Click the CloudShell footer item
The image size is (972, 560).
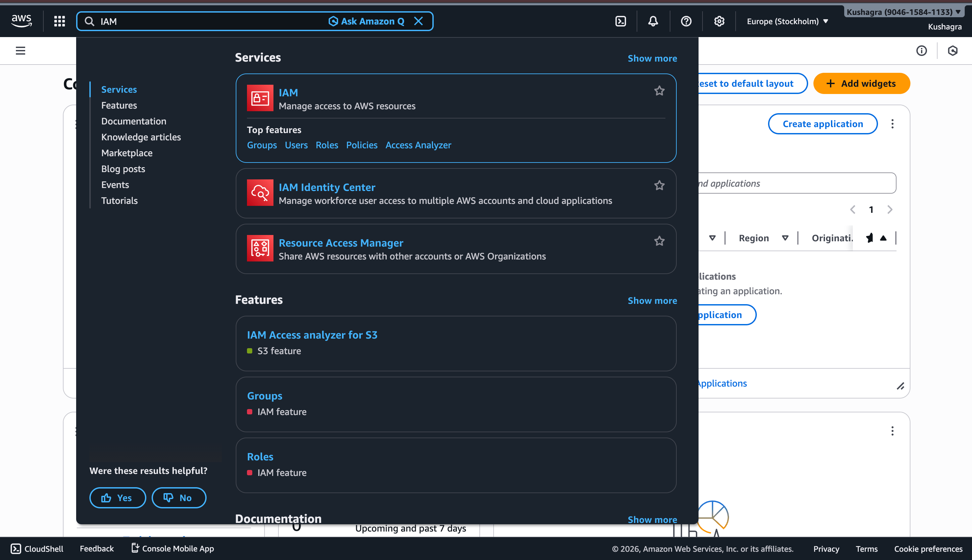37,548
